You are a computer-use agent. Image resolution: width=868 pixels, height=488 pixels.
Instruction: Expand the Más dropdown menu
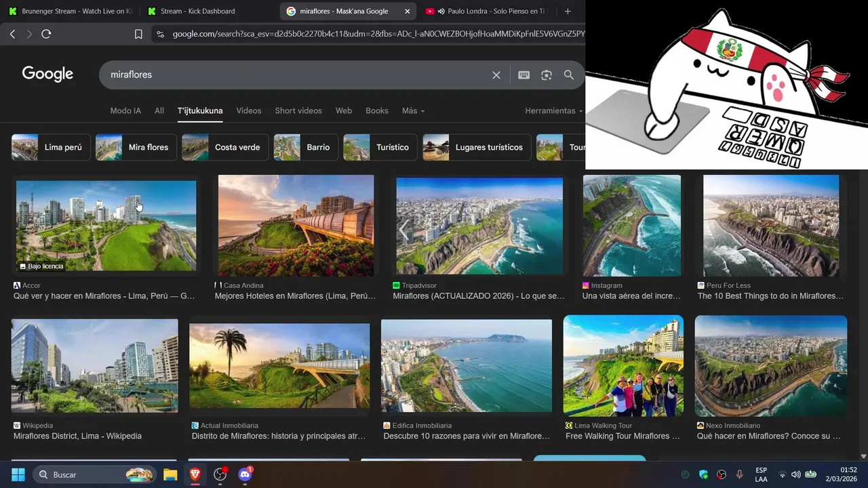click(x=413, y=110)
